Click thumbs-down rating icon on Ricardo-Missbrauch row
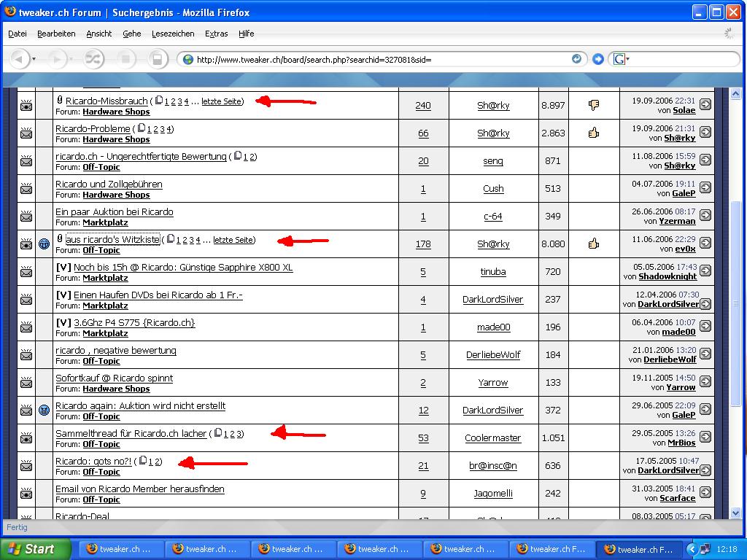Screen dimensions: 747x560 pyautogui.click(x=593, y=105)
